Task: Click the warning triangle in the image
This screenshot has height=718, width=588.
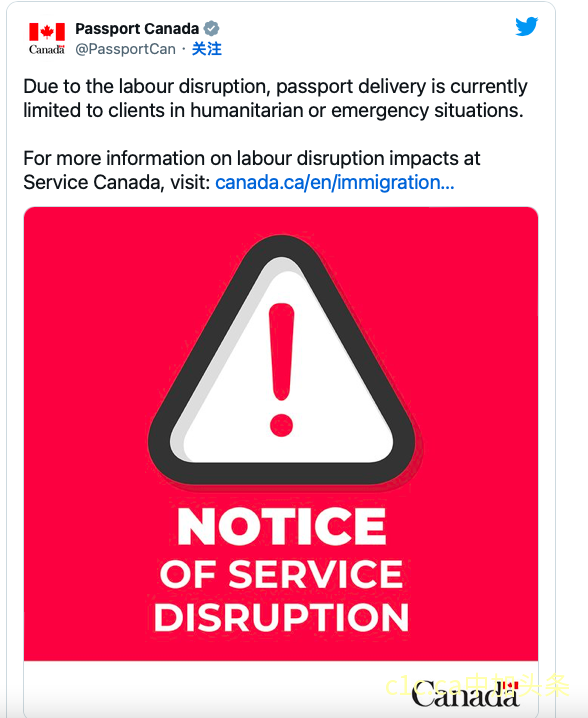Action: (283, 362)
